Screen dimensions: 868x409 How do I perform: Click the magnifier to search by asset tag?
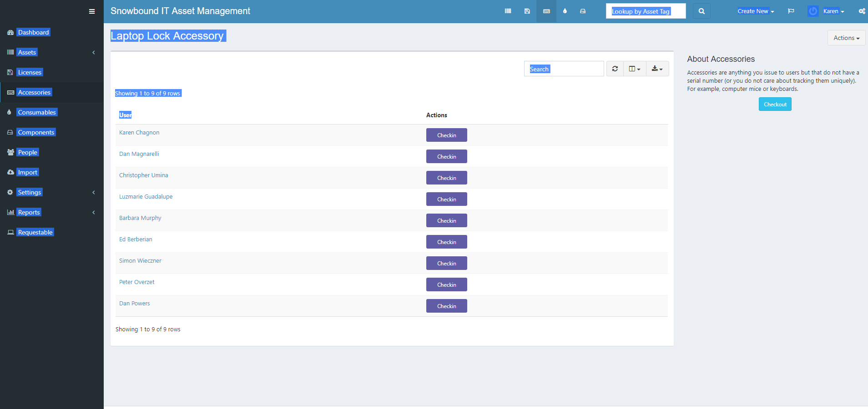point(701,11)
